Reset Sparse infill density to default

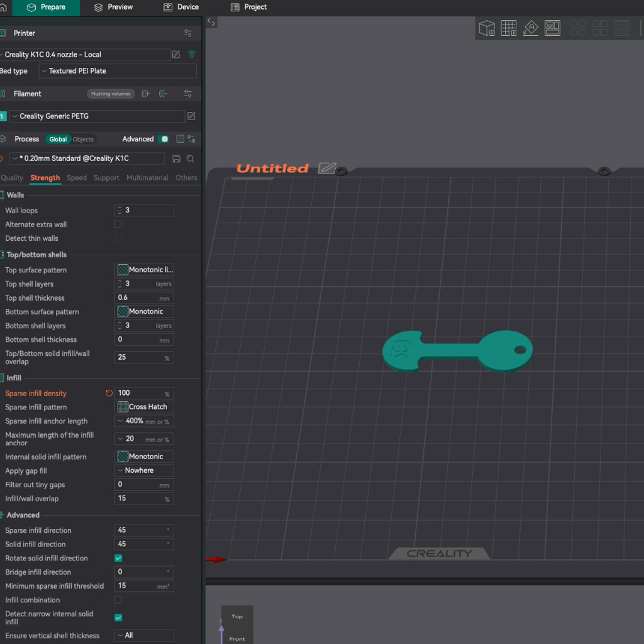click(x=109, y=393)
